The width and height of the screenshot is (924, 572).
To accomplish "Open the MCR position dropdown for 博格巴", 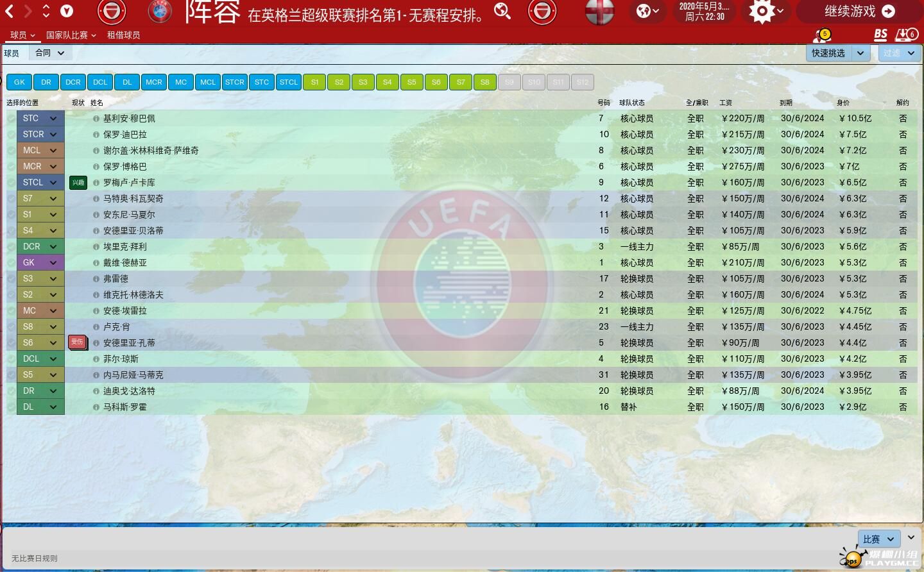I will click(x=40, y=167).
